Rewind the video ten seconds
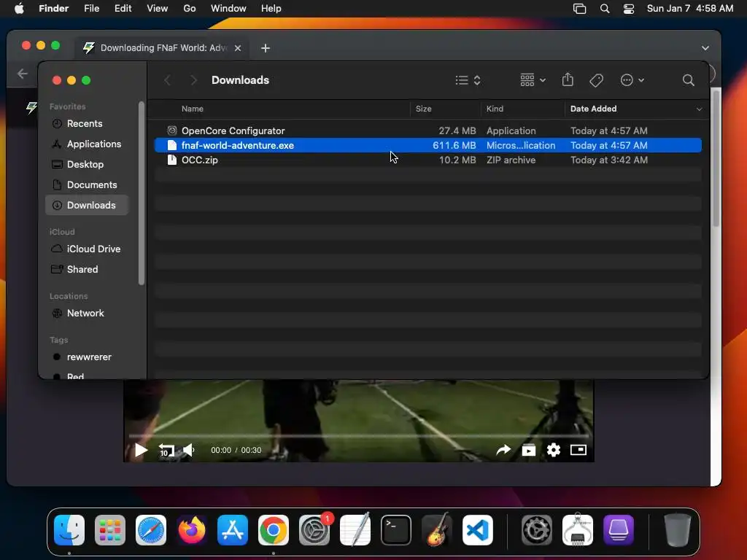Viewport: 747px width, 560px height. 166,451
